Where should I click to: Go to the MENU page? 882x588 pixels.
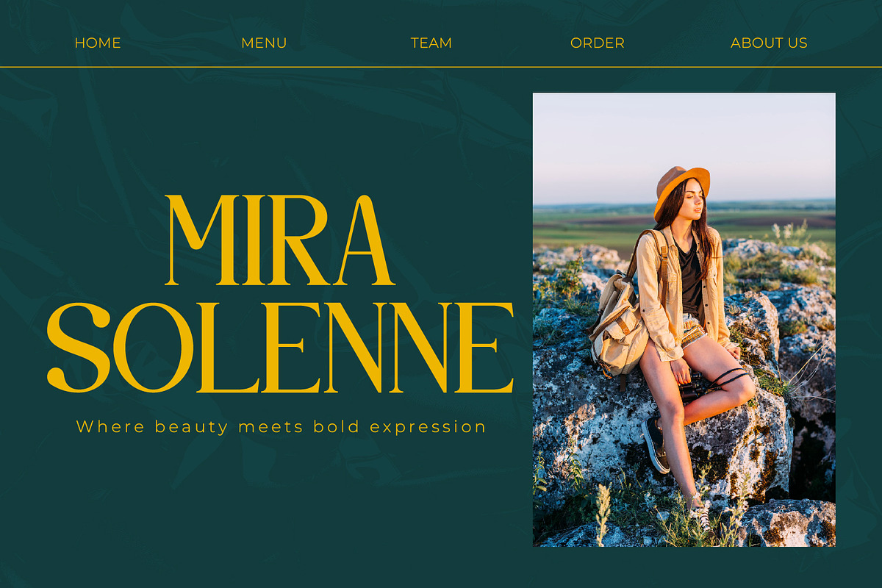pos(264,43)
